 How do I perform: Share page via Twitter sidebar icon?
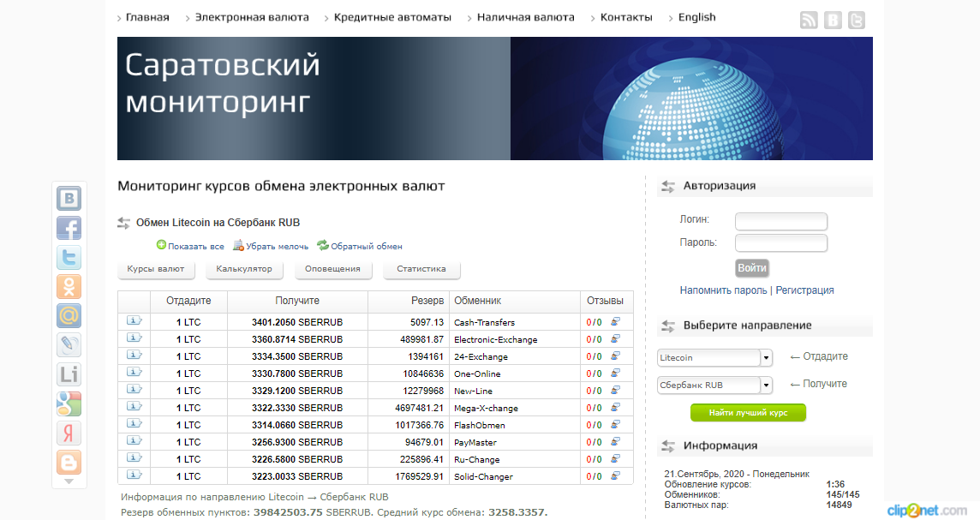point(69,258)
